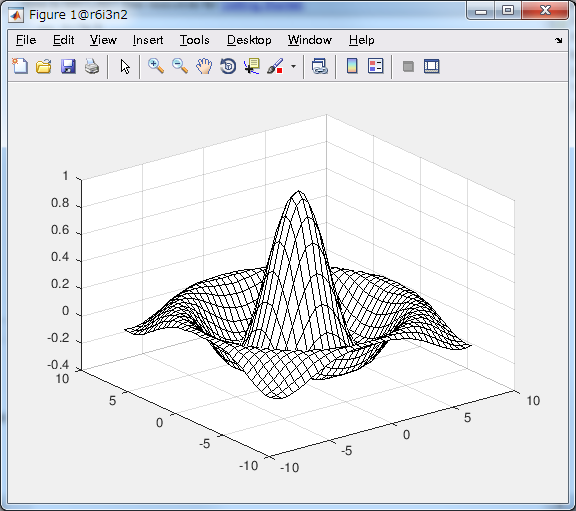Select the Zoom Out magnifier tool
The height and width of the screenshot is (511, 576).
click(x=180, y=66)
